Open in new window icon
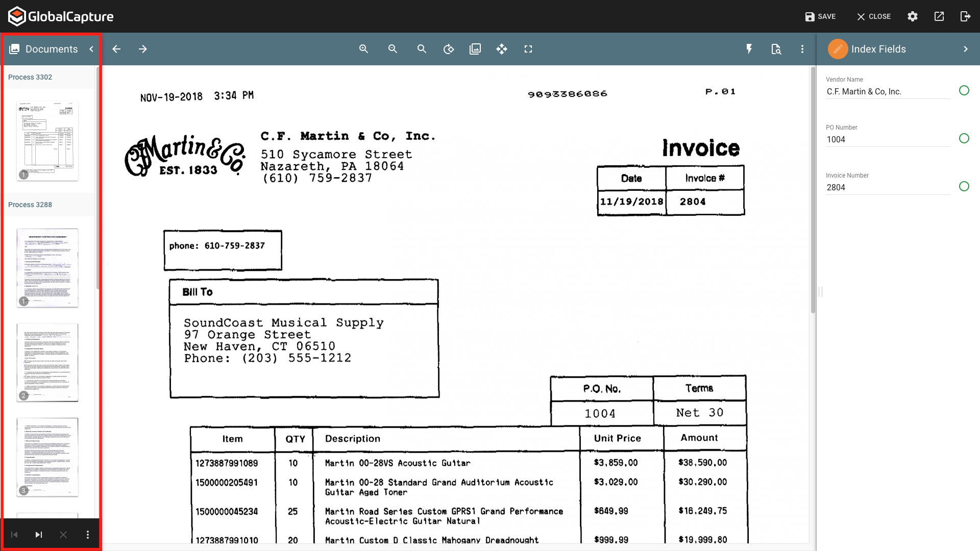Viewport: 980px width, 551px height. pyautogui.click(x=939, y=16)
